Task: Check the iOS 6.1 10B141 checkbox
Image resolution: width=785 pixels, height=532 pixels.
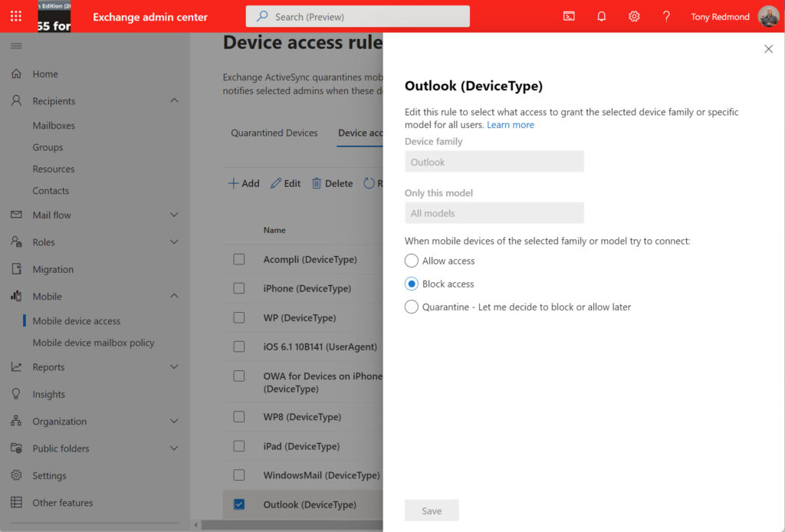Action: click(x=239, y=346)
